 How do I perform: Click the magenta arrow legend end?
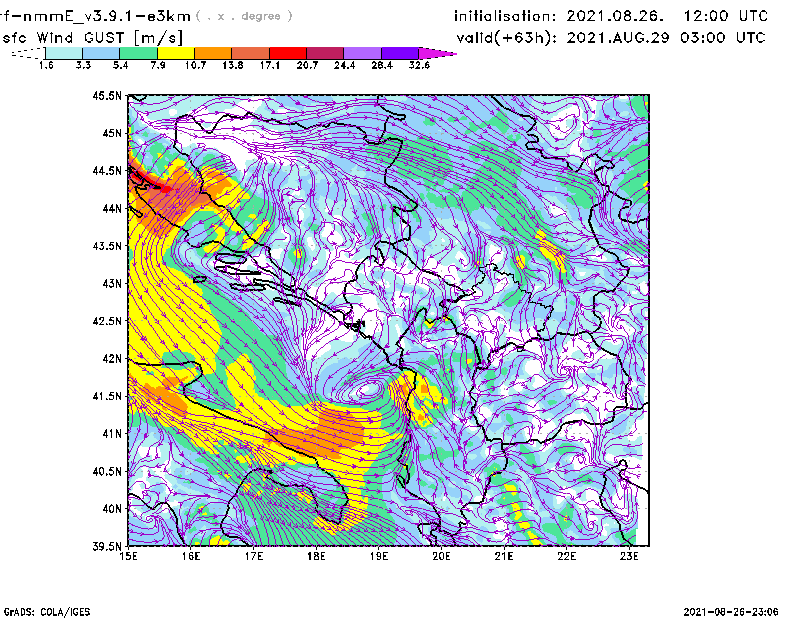[x=437, y=53]
